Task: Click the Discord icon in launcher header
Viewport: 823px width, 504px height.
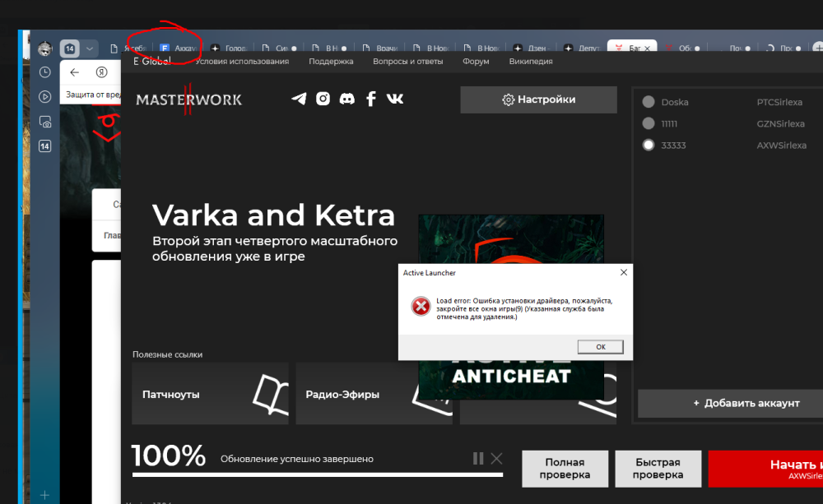Action: coord(347,99)
